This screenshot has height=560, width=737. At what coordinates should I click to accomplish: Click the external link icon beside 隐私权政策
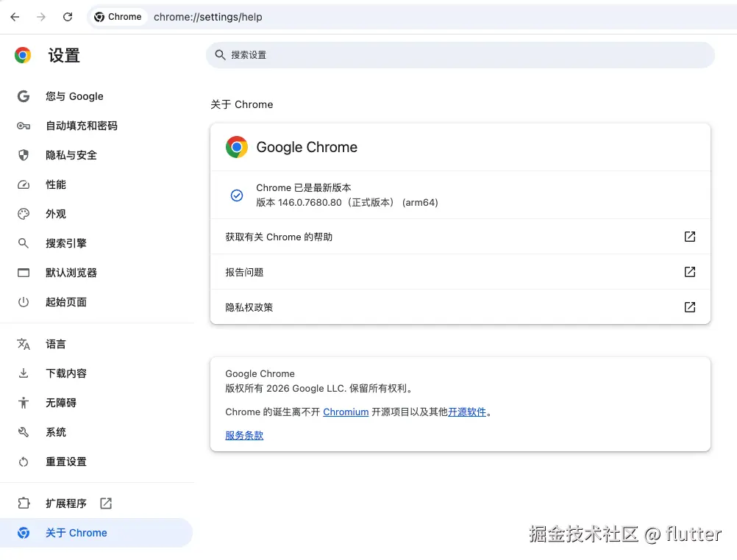(689, 307)
